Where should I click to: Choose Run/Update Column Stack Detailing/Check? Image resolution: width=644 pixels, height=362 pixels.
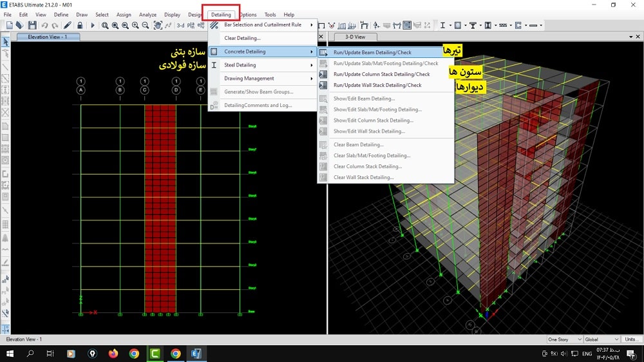coord(381,74)
